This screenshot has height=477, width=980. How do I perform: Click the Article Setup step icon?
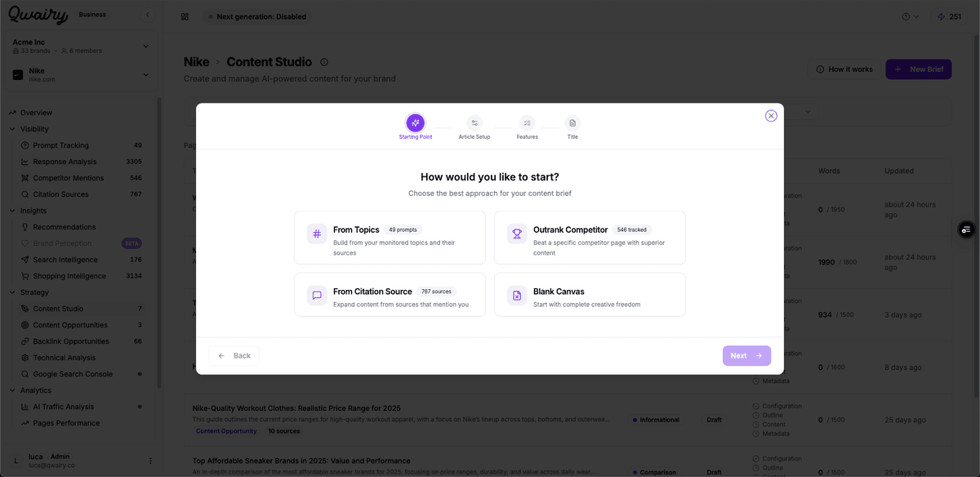coord(474,123)
